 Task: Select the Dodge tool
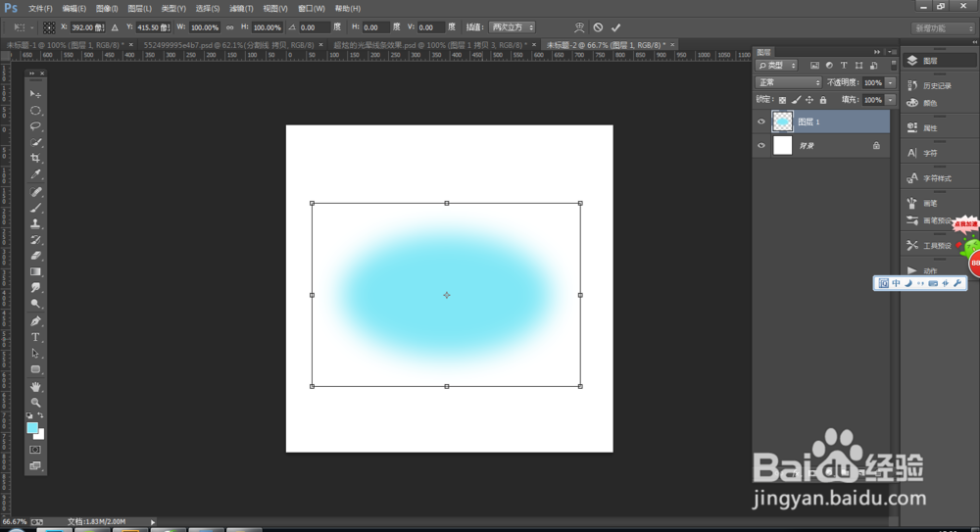pyautogui.click(x=35, y=304)
